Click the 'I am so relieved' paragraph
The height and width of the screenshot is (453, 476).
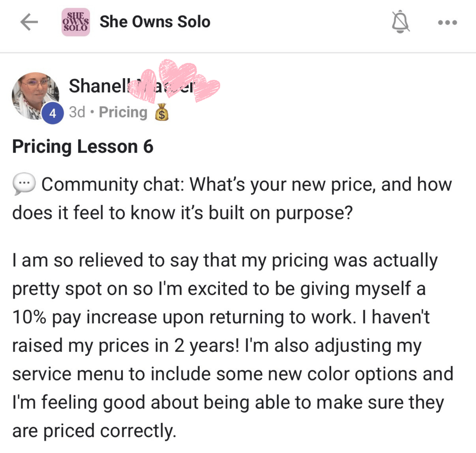click(225, 260)
